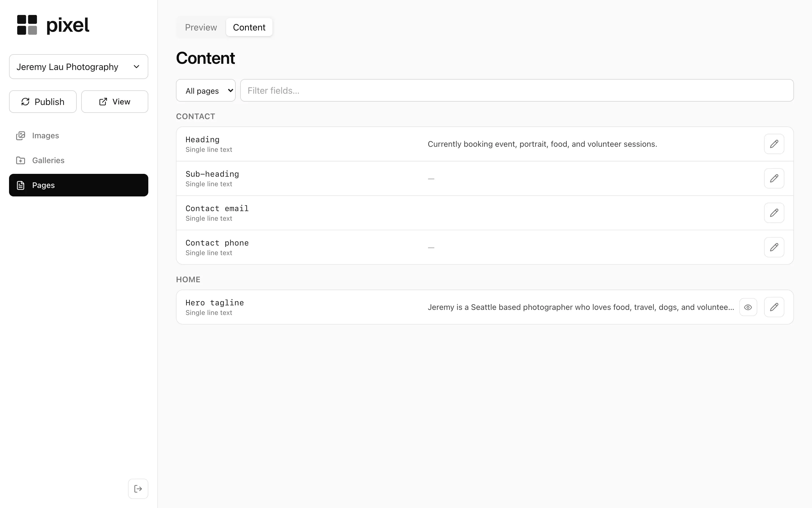
Task: Open the Galleries section in sidebar
Action: (x=78, y=160)
